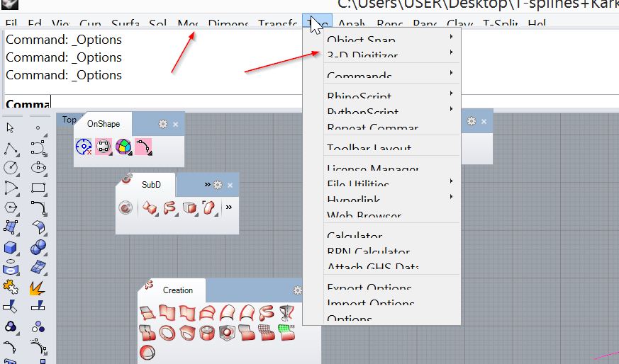
Task: Choose the Polygon hexagon tool
Action: [11, 207]
